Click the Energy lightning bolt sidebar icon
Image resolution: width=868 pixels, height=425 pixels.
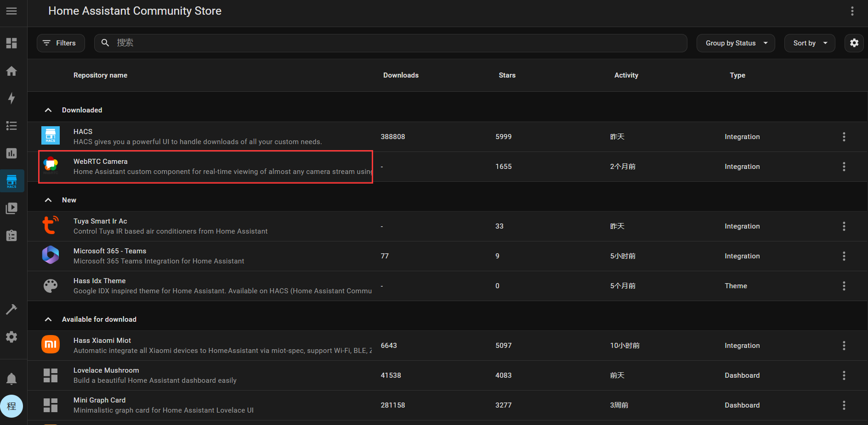11,98
